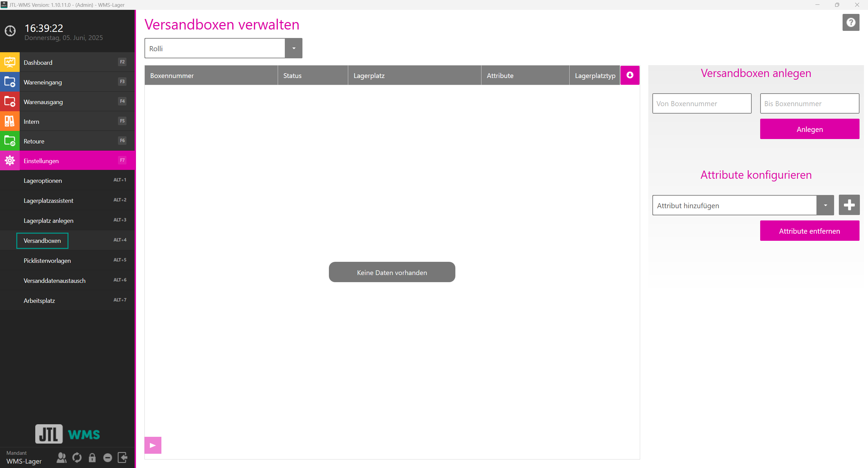Click the plus icon to add attribute
868x468 pixels.
click(849, 205)
